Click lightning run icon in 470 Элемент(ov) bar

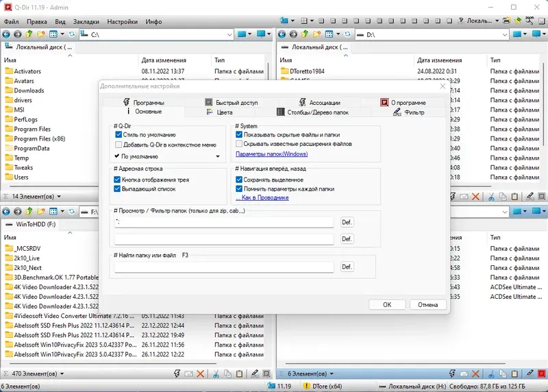pos(177,373)
